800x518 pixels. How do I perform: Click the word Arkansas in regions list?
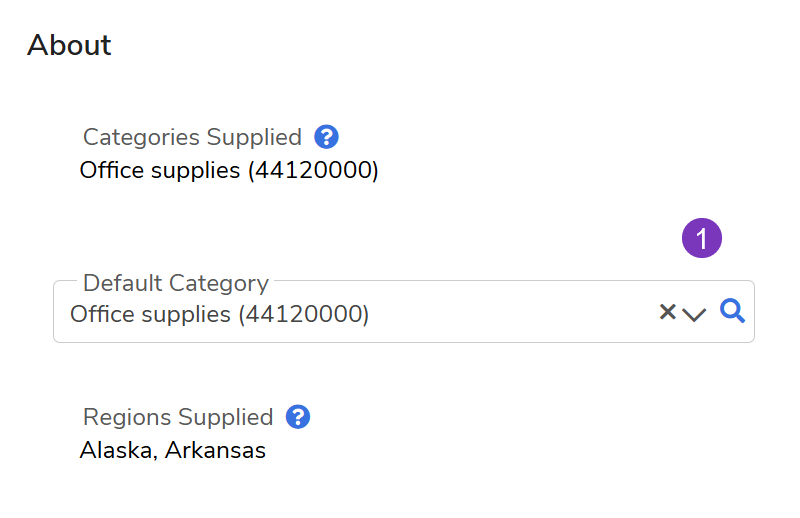[x=215, y=450]
